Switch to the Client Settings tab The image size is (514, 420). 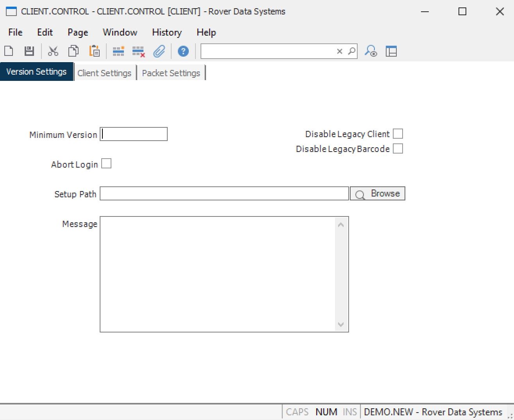click(x=104, y=73)
